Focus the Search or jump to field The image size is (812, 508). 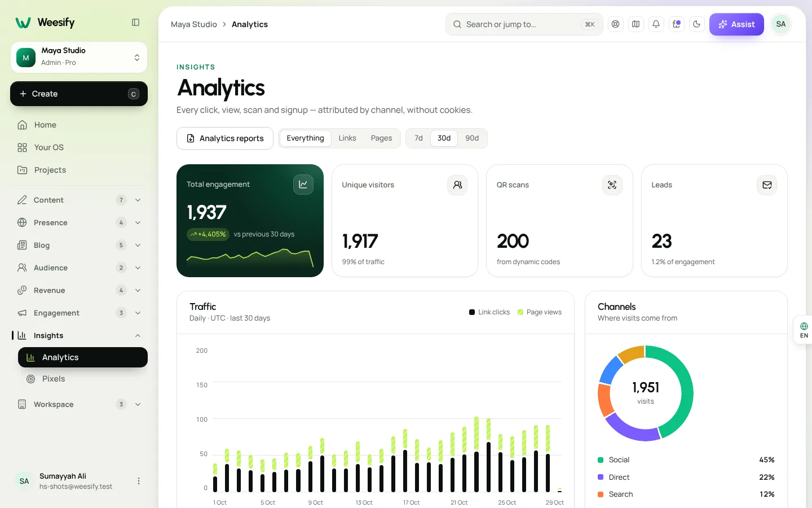tap(524, 24)
